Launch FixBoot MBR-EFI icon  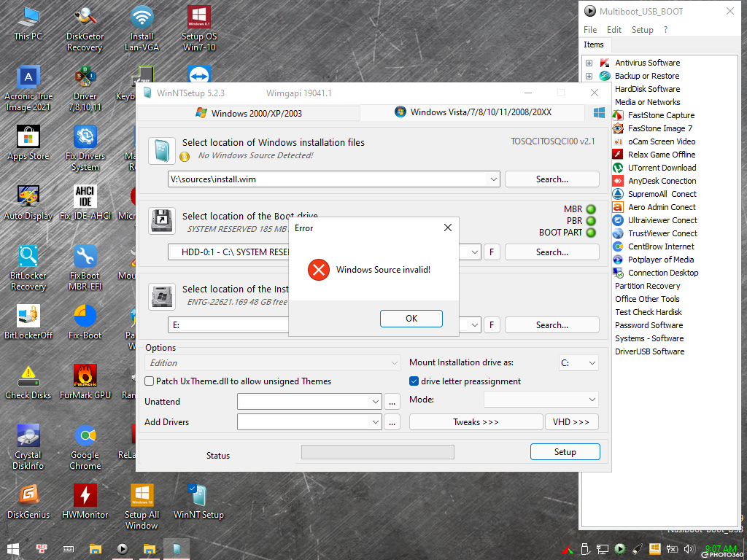[x=85, y=268]
